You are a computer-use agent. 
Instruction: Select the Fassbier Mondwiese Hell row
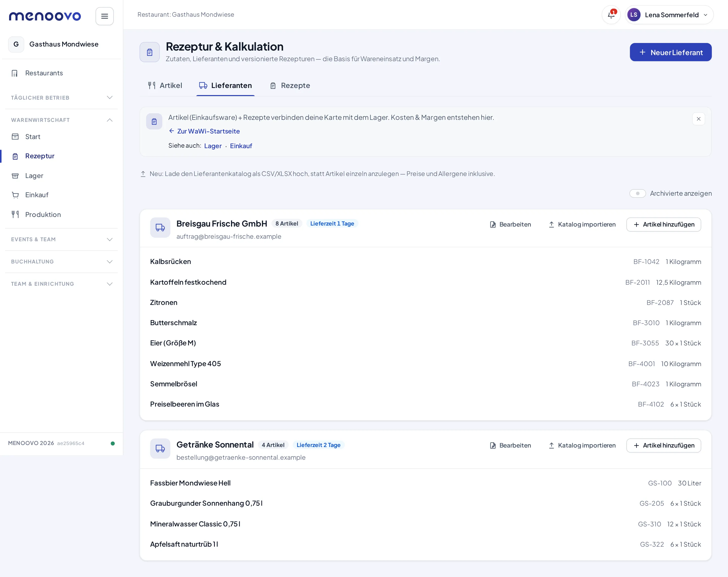coord(425,483)
